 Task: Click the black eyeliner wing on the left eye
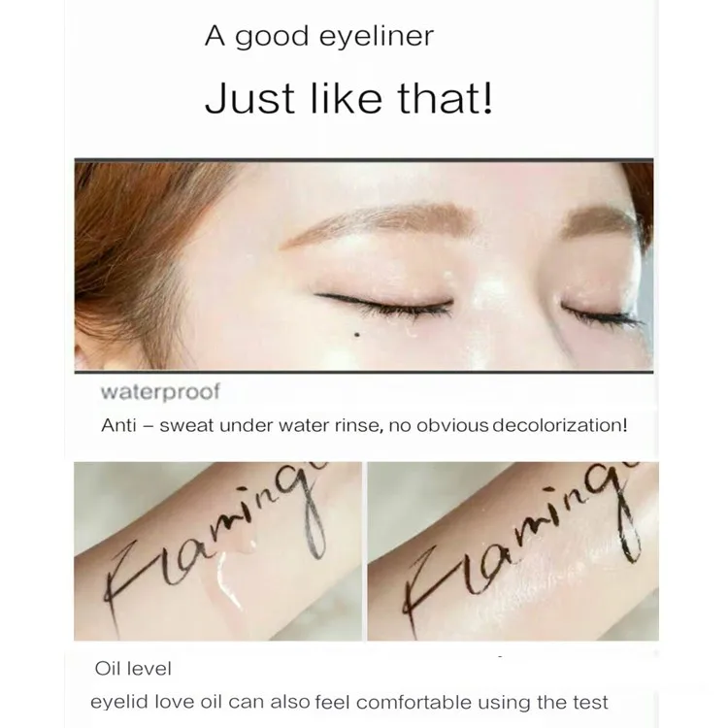(x=334, y=299)
